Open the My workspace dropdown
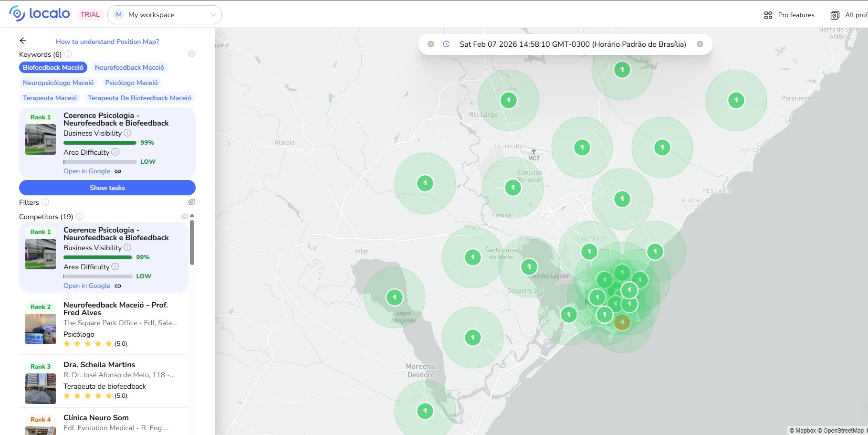 pyautogui.click(x=165, y=15)
